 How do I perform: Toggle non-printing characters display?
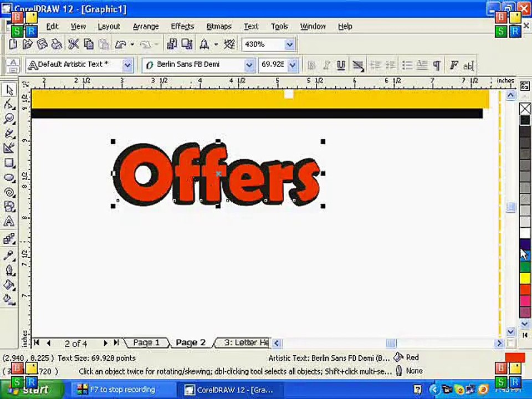click(x=437, y=65)
